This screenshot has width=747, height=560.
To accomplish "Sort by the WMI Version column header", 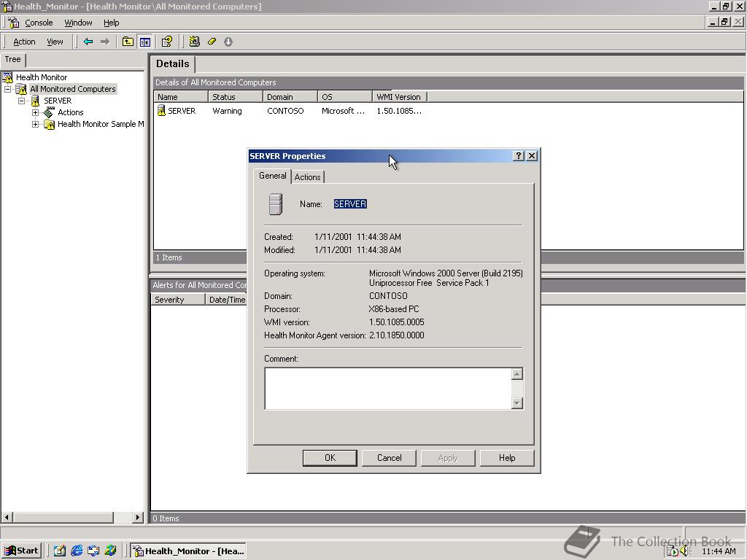I will (400, 97).
